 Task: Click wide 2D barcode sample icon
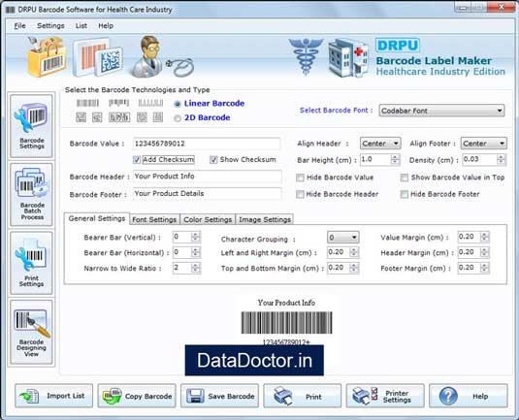click(119, 117)
